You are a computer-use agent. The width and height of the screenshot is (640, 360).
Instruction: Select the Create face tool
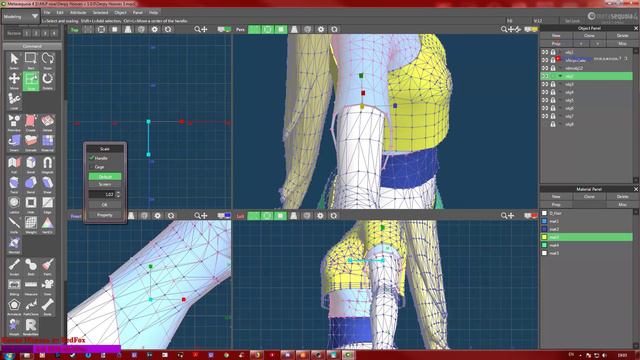[31, 122]
